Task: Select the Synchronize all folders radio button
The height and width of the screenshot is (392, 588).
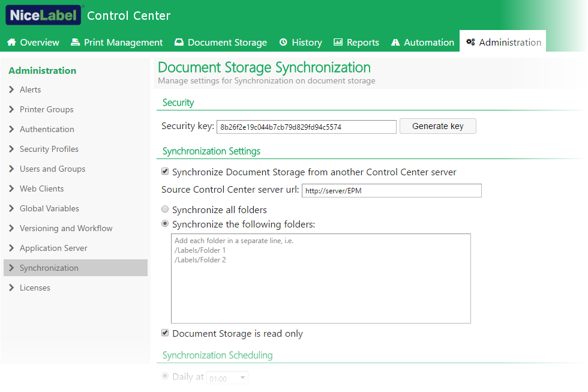Action: point(165,209)
